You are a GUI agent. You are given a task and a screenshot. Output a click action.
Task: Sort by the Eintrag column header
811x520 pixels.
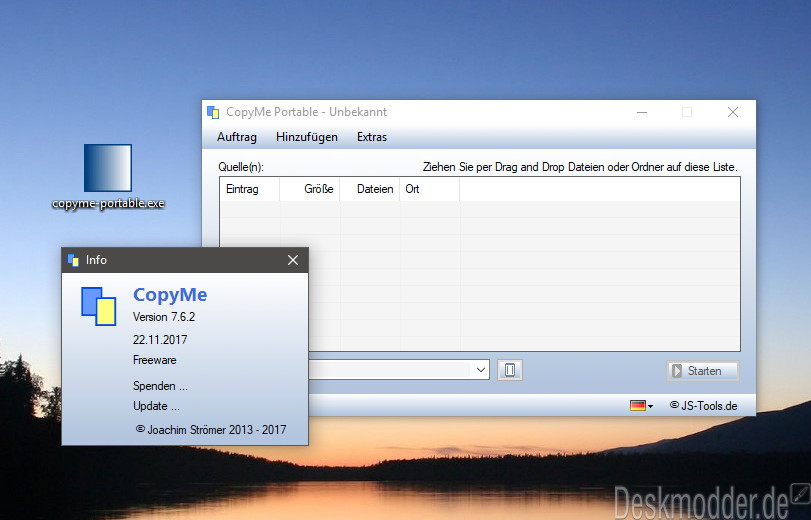(x=250, y=189)
